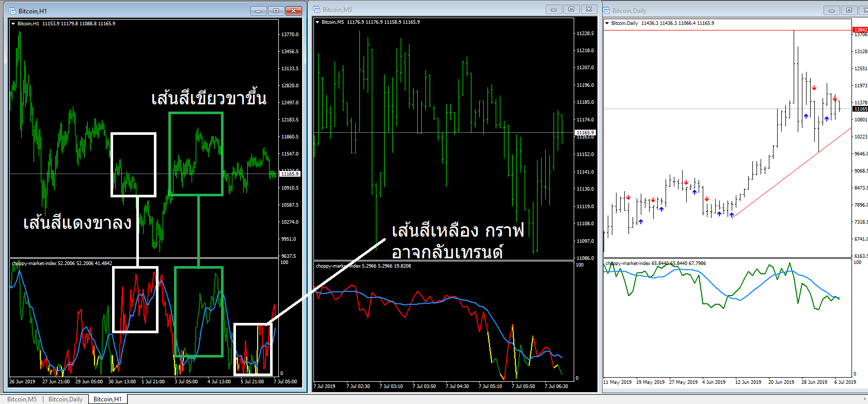868x404 pixels.
Task: Click the Bitcoin,H1 title bar text
Action: 33,11
